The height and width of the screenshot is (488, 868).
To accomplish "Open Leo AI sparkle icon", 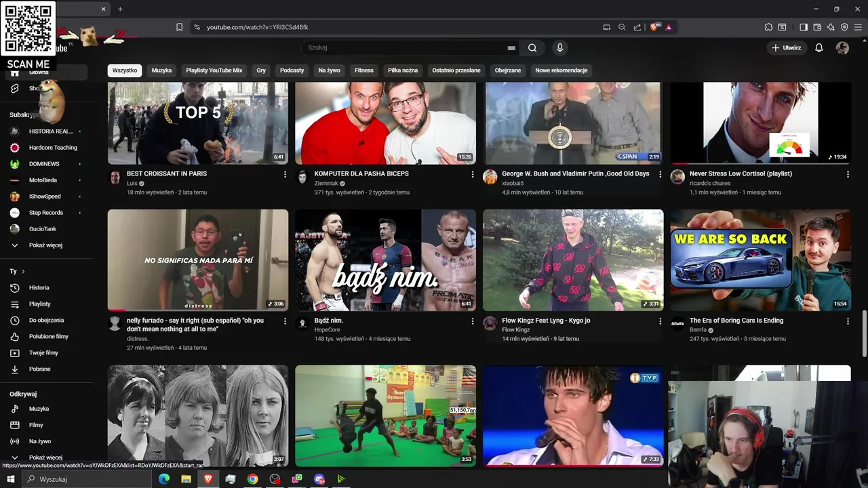I will click(831, 27).
